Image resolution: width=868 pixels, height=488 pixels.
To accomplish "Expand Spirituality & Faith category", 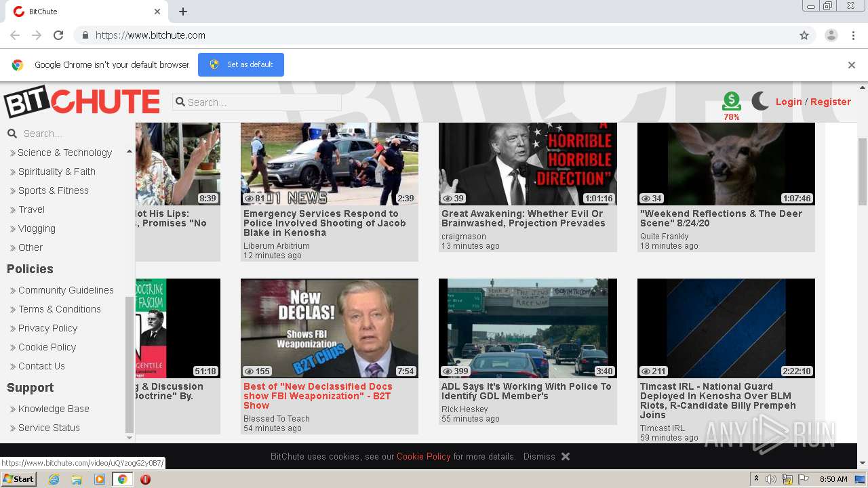I will [56, 171].
